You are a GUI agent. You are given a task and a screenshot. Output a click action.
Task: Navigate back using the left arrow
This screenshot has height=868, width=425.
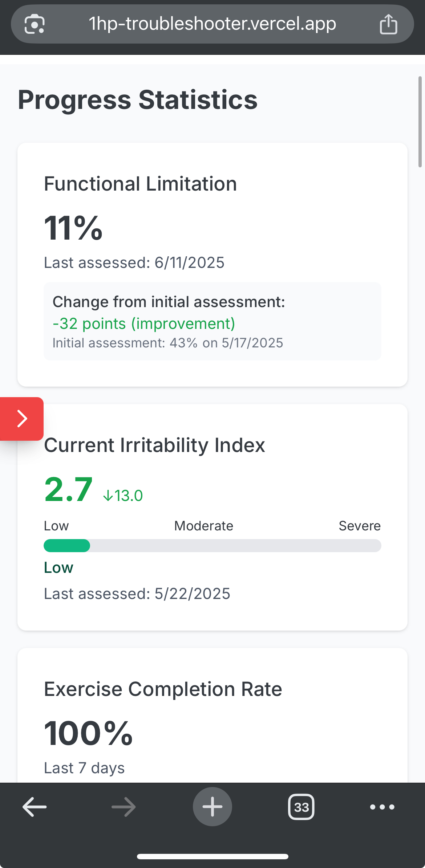pos(34,807)
